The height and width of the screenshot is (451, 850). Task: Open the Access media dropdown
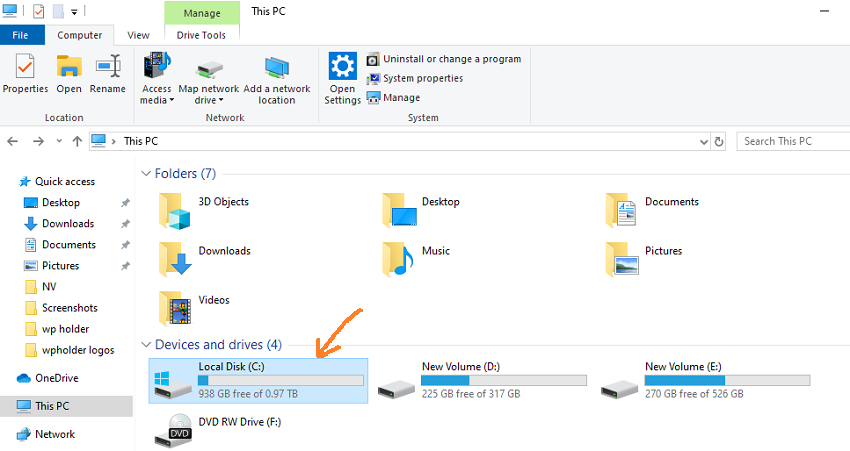pyautogui.click(x=157, y=79)
